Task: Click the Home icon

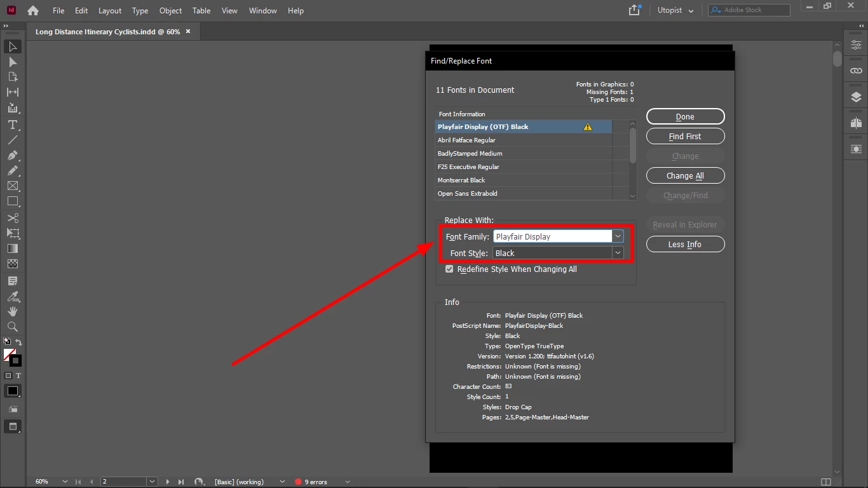Action: [33, 11]
